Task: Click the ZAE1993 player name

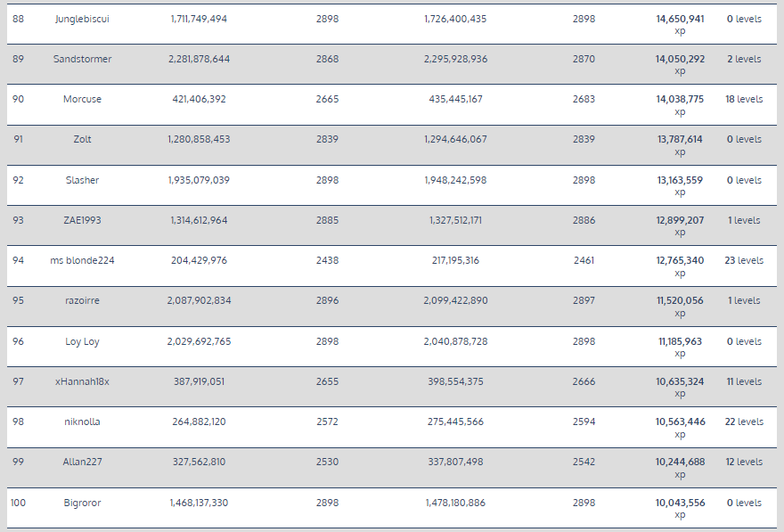Action: [82, 220]
